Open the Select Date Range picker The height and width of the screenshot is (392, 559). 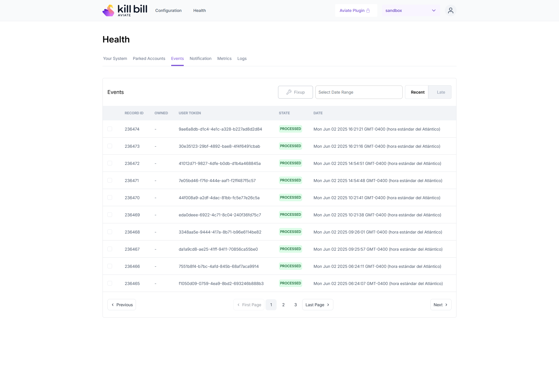point(359,92)
